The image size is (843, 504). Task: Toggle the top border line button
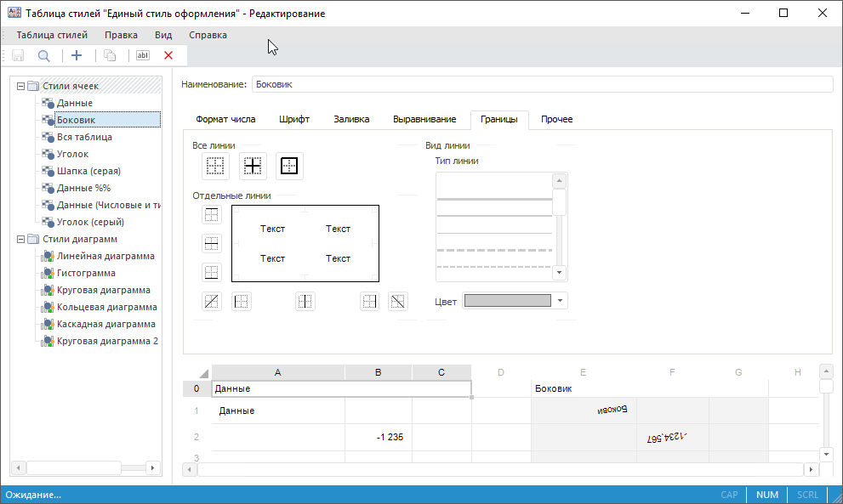(x=212, y=215)
